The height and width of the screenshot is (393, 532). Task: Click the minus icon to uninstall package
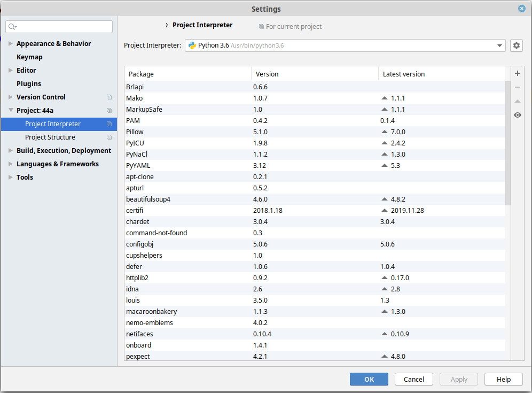(518, 87)
